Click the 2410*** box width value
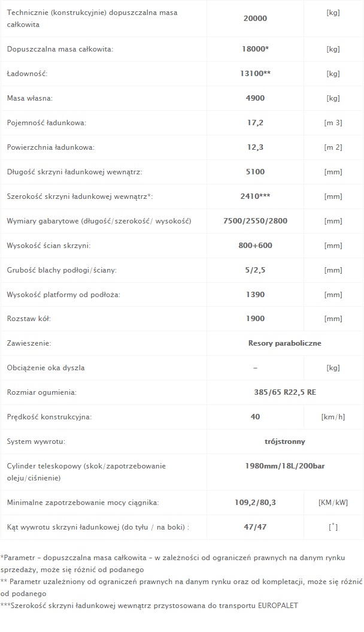The image size is (364, 632). [x=255, y=196]
